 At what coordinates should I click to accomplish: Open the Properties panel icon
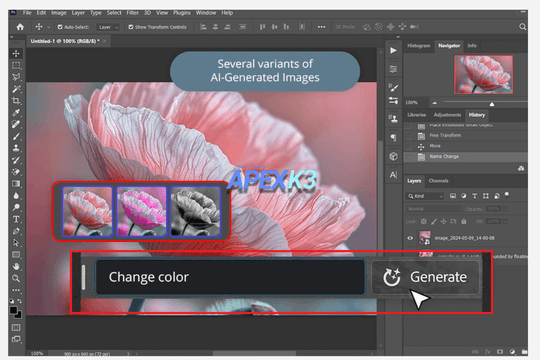393,69
